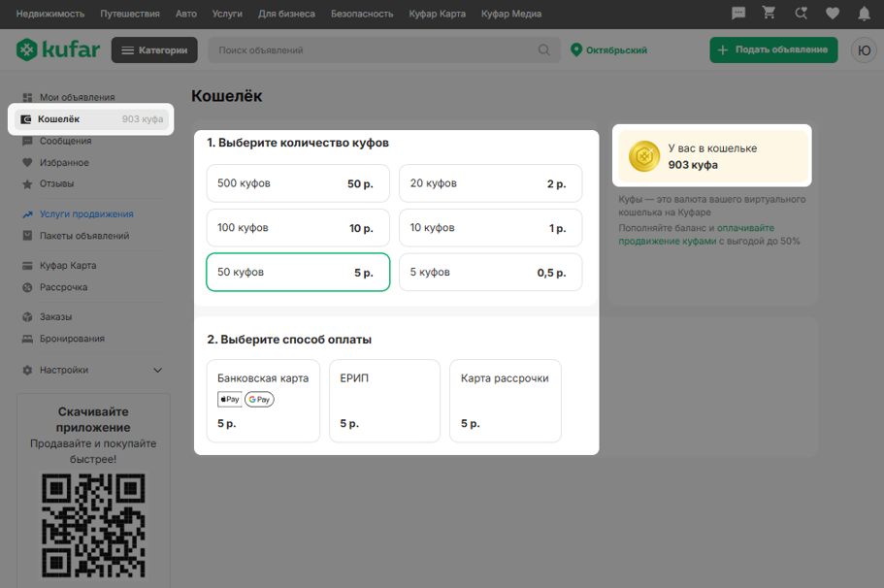Viewport: 884px width, 588px height.
Task: Pay with Банковская карта option
Action: click(263, 401)
